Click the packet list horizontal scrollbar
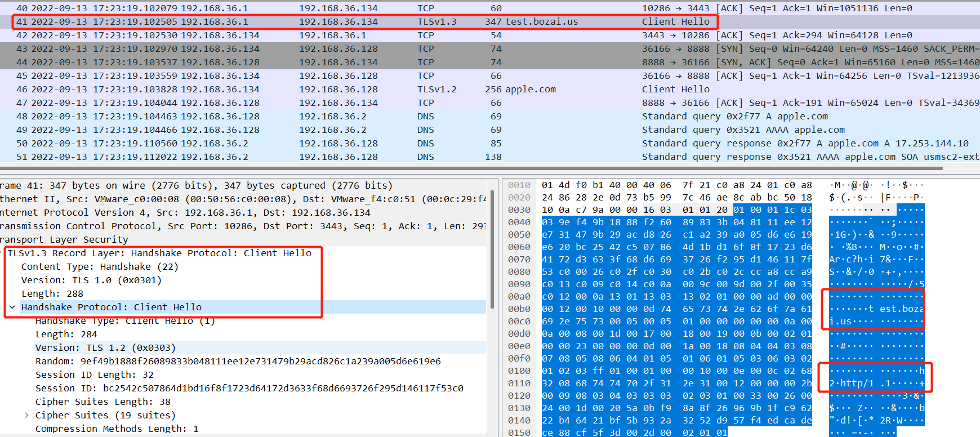Screen dimensions: 980x437 (471, 168)
